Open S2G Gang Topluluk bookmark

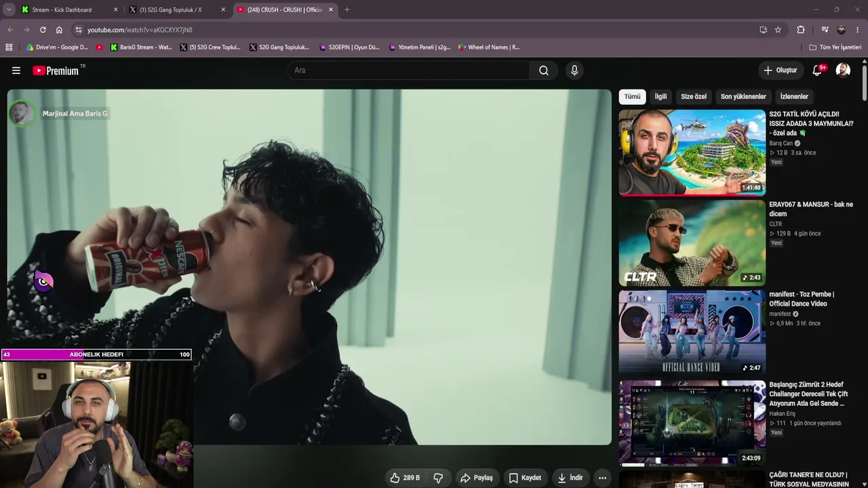tap(279, 47)
